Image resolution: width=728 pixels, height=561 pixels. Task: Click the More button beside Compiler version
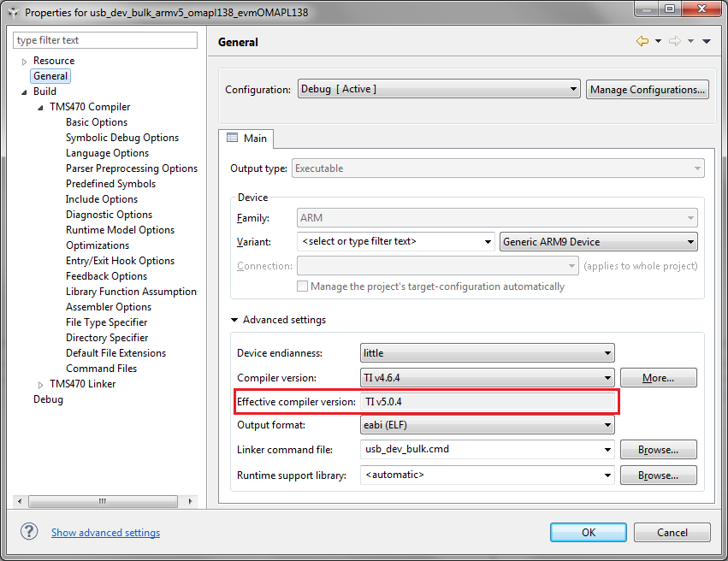click(658, 377)
